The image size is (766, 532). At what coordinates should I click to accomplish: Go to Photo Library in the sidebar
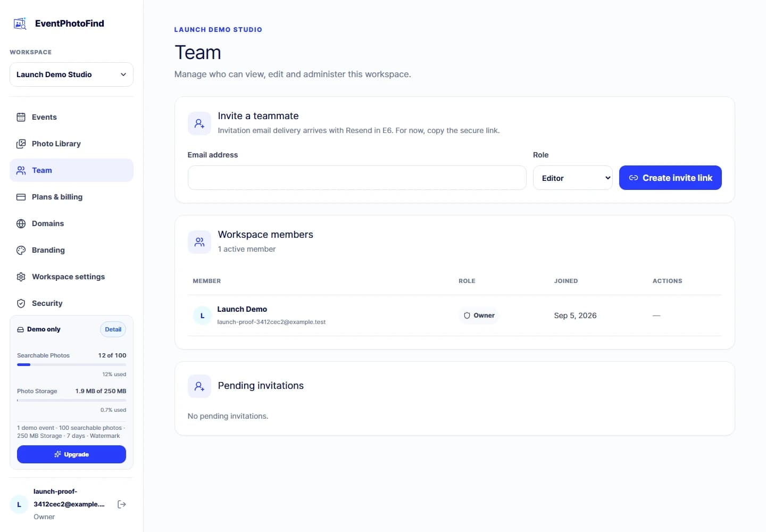point(71,144)
